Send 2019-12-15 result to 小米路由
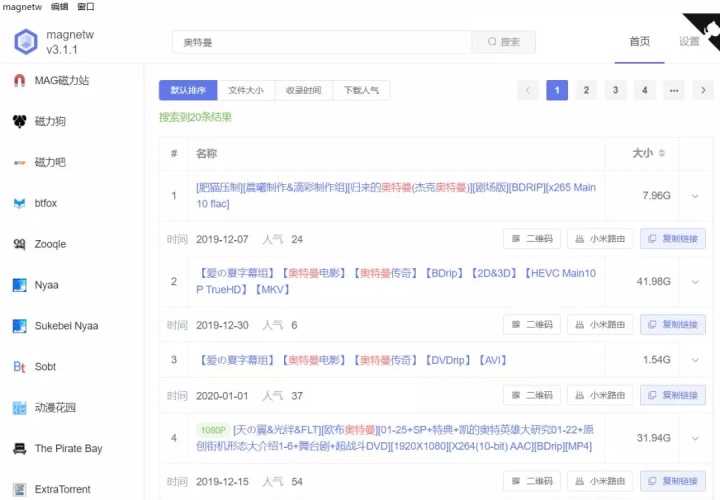Viewport: 720px width, 500px height. (x=600, y=481)
